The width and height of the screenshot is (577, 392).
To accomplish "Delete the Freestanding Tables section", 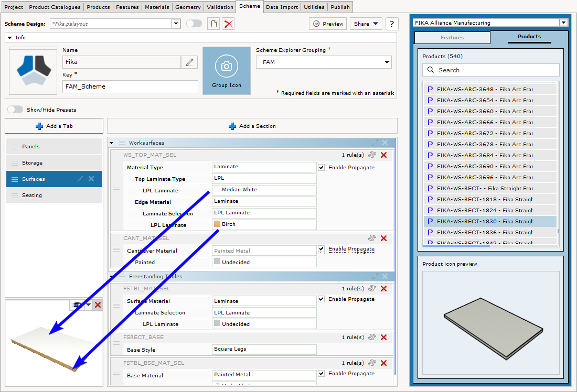I will [x=385, y=276].
